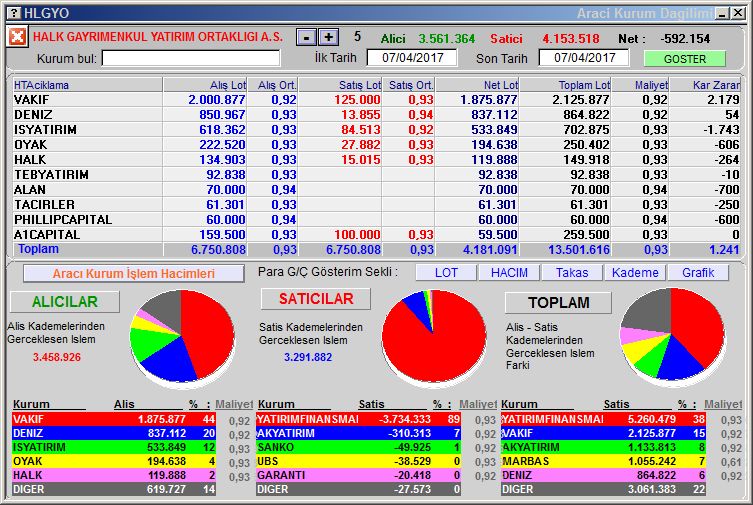Screen dimensions: 753x505
Task: Sort by Kar Zarar column header
Action: (x=705, y=85)
